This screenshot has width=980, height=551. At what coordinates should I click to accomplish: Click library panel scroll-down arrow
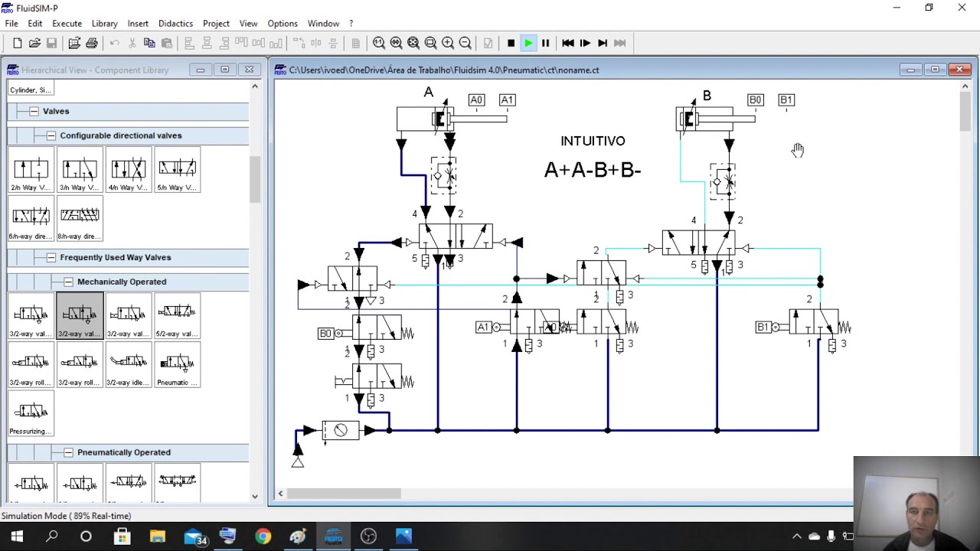pyautogui.click(x=255, y=496)
